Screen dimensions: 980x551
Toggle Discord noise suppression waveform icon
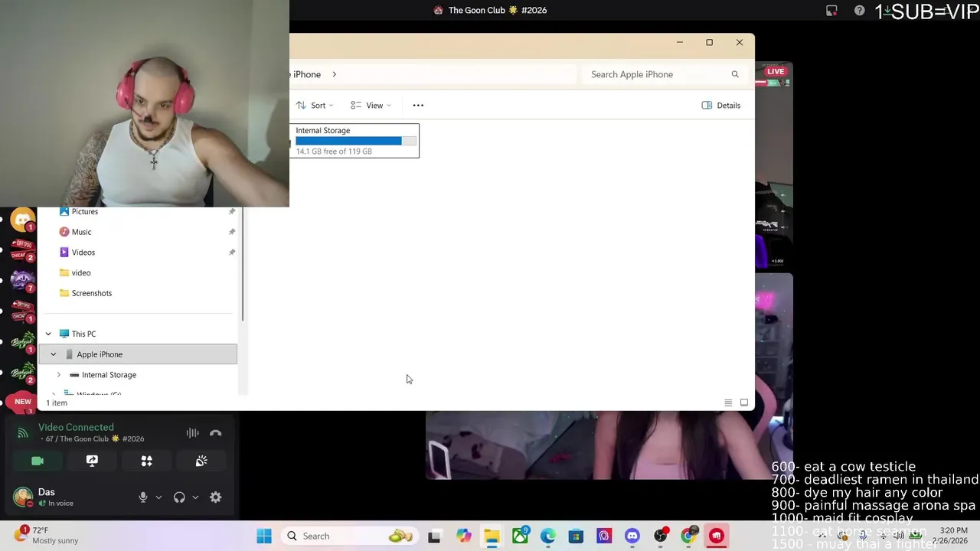pyautogui.click(x=192, y=433)
